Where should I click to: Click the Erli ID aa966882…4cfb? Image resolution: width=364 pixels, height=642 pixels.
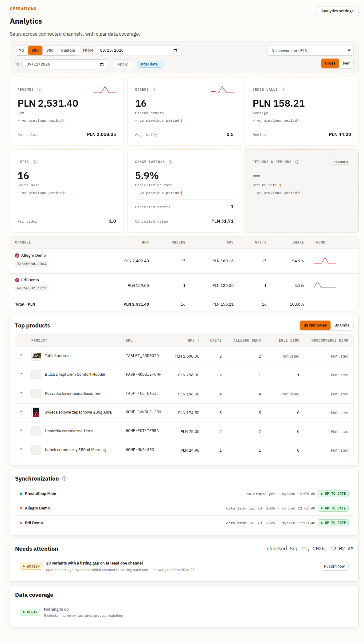pos(32,288)
